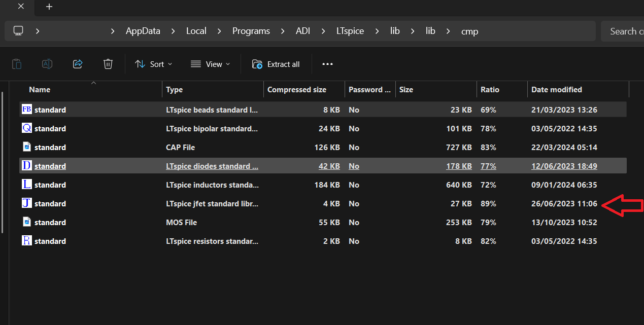This screenshot has height=325, width=644.
Task: Open a new tab with plus button
Action: tap(49, 7)
